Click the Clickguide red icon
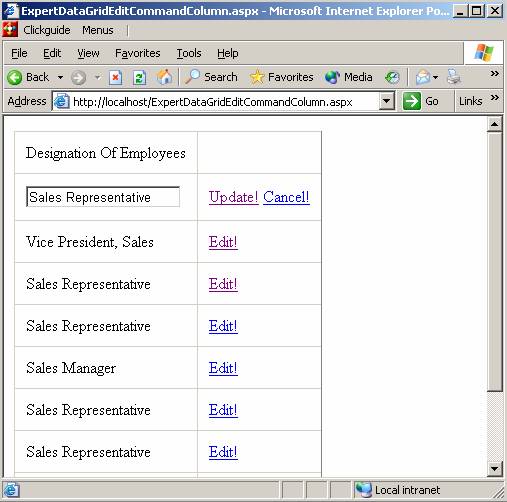Image resolution: width=507 pixels, height=502 pixels. click(x=10, y=30)
